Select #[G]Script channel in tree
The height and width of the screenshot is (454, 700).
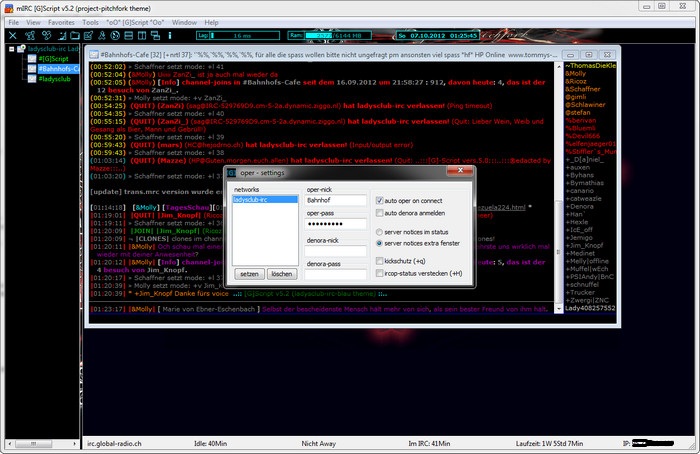point(53,58)
